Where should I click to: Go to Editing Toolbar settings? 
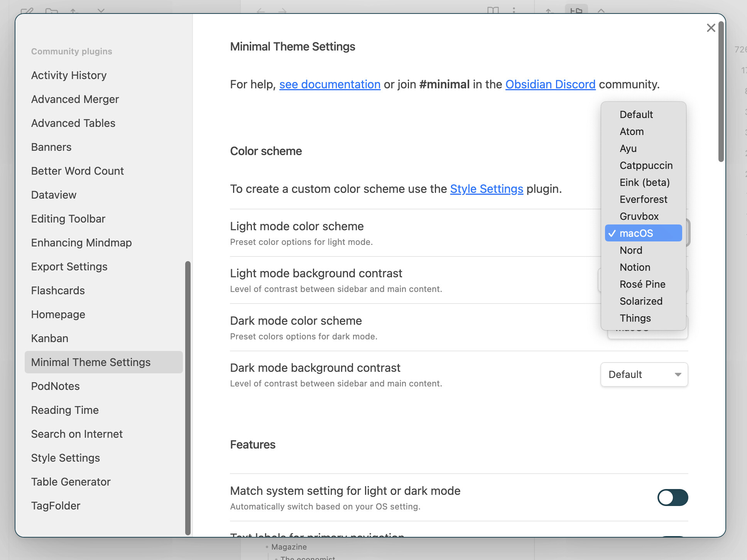click(x=103, y=219)
